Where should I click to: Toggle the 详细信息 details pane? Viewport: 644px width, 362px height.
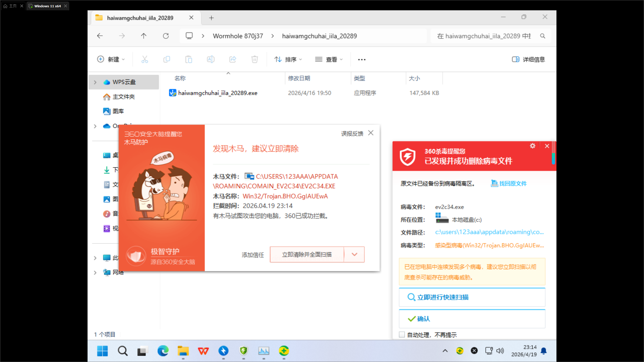point(529,59)
